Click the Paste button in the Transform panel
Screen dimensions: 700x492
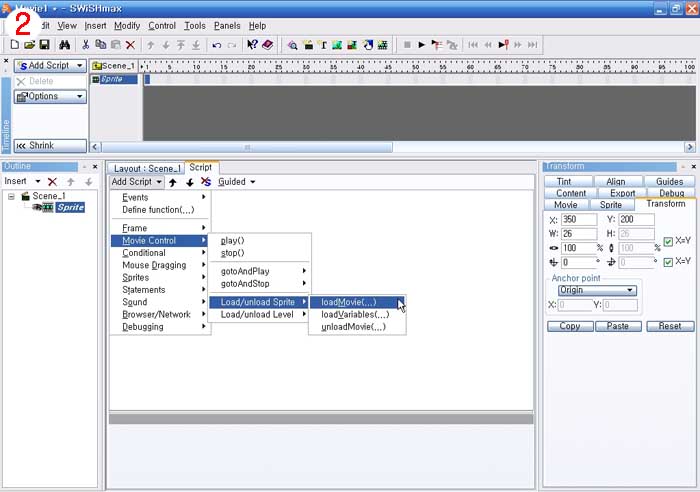pos(618,326)
